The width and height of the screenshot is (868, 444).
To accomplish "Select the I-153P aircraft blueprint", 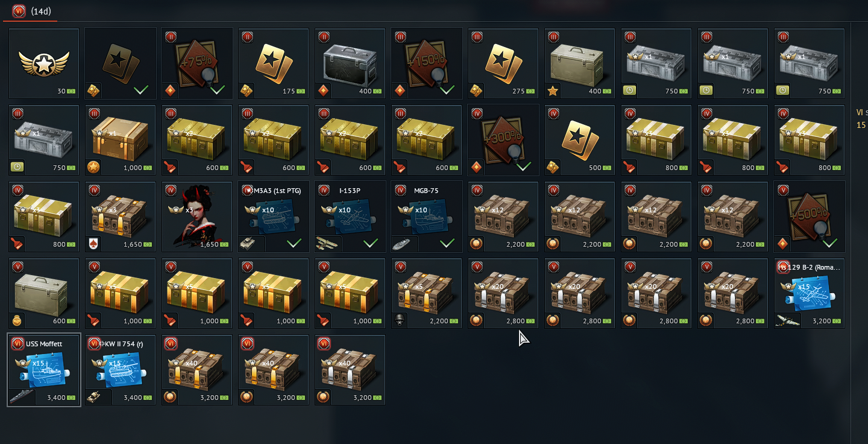I will tap(350, 217).
